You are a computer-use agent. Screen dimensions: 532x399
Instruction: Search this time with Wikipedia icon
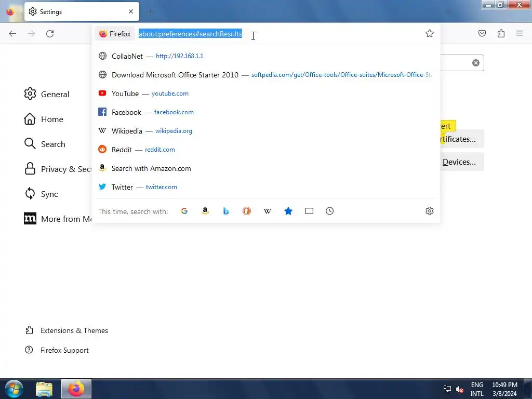click(268, 211)
